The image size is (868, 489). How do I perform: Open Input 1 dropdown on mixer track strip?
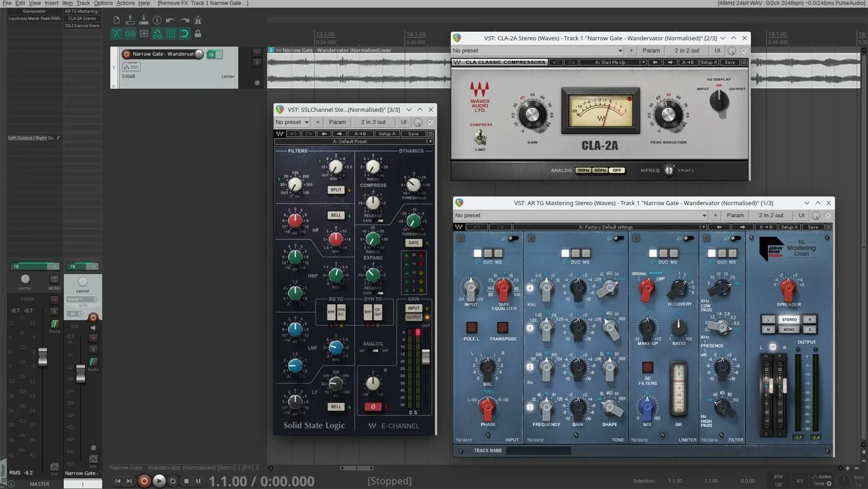[x=82, y=299]
